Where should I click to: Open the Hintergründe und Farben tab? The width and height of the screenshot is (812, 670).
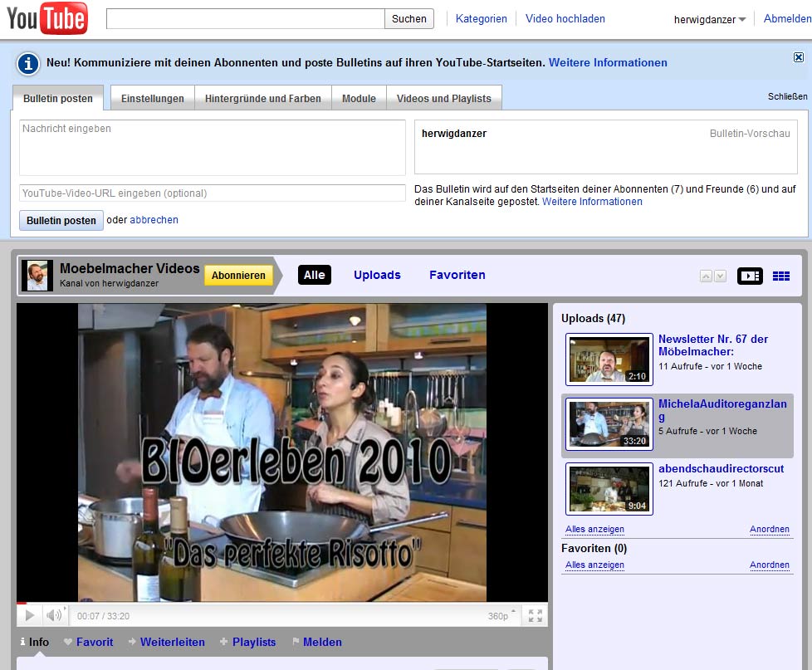click(x=263, y=98)
